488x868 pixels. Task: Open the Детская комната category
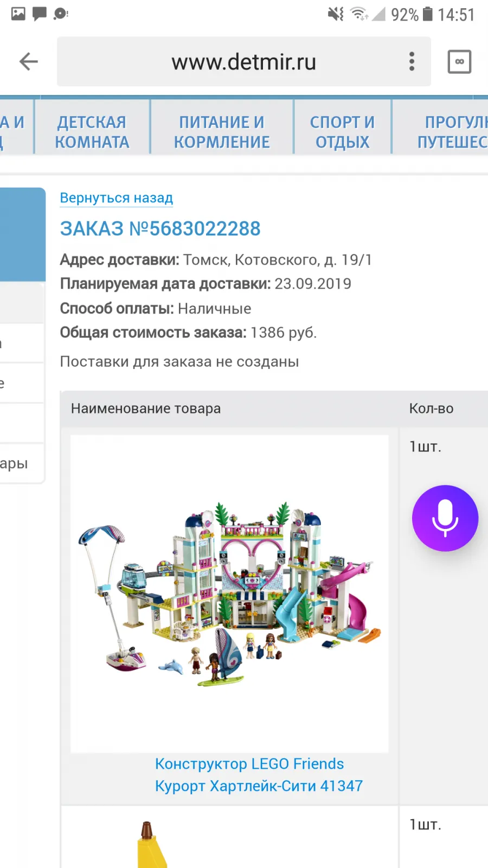[92, 132]
